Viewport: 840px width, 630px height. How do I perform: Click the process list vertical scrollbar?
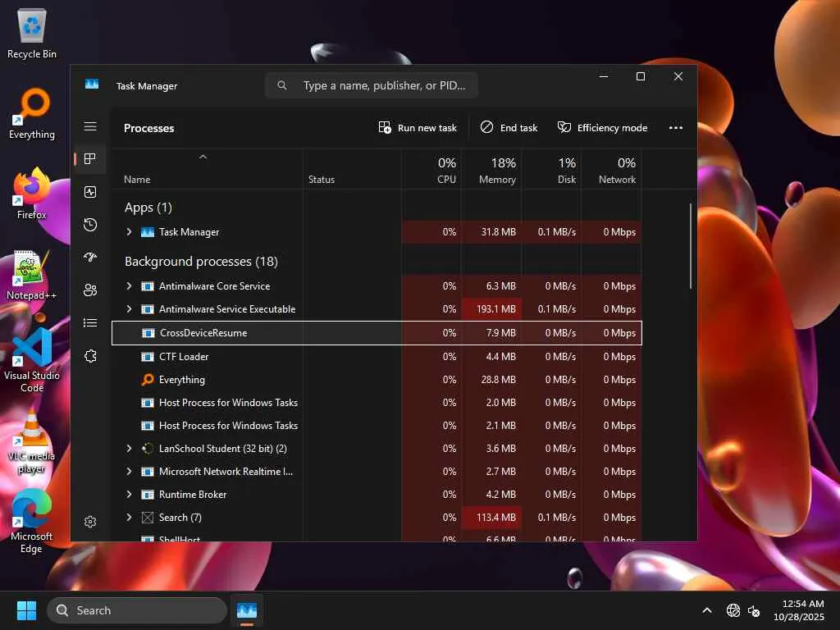(x=691, y=246)
